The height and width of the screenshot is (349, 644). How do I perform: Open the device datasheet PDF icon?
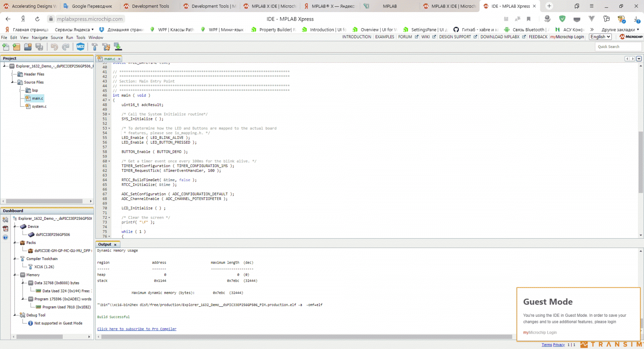[x=5, y=229]
